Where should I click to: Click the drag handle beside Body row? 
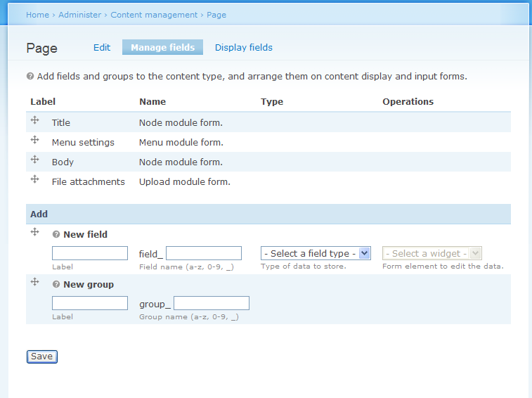point(34,159)
